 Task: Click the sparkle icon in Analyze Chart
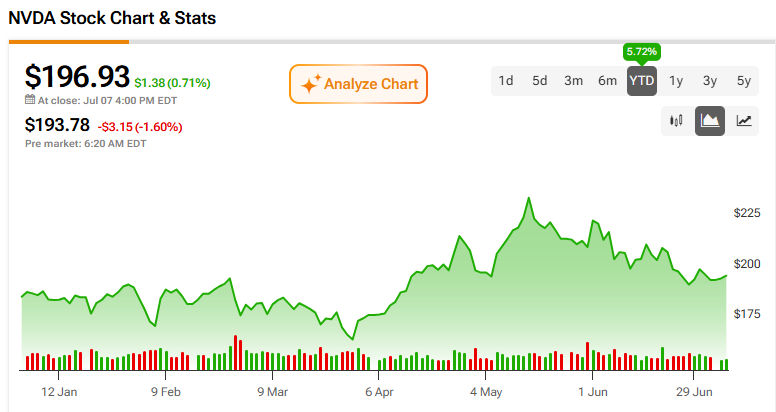(x=310, y=84)
